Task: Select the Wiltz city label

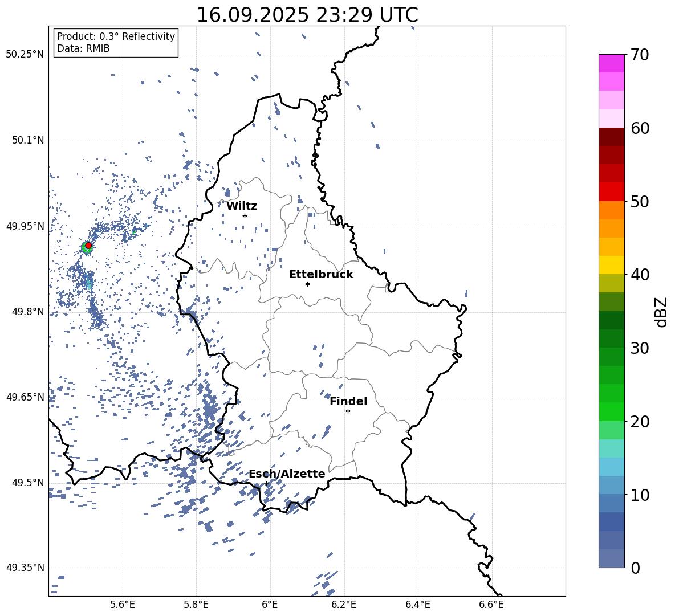Action: pos(242,206)
